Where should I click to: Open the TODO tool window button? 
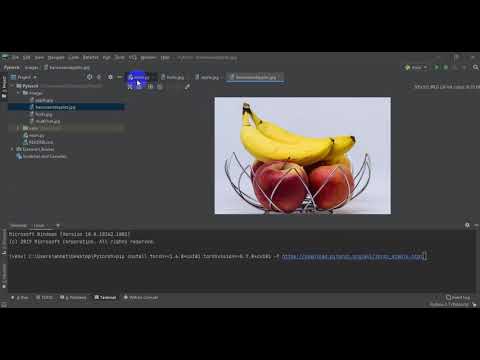click(x=44, y=297)
